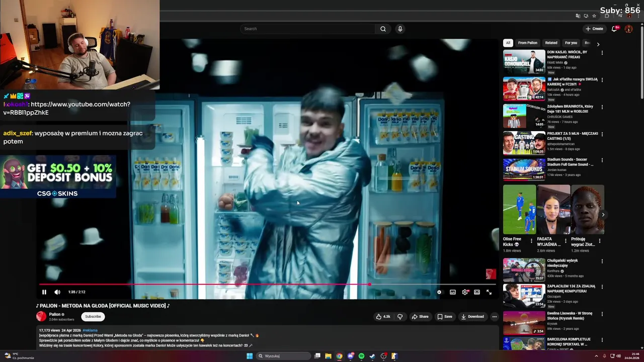Open the DON KASJO video thumbnail
Screen dimensions: 644x362
pos(524,62)
